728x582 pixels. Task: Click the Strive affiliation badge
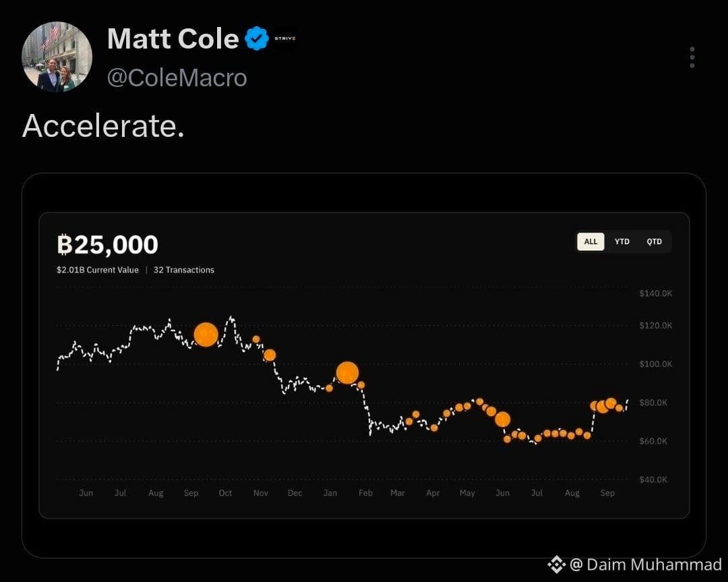point(285,38)
